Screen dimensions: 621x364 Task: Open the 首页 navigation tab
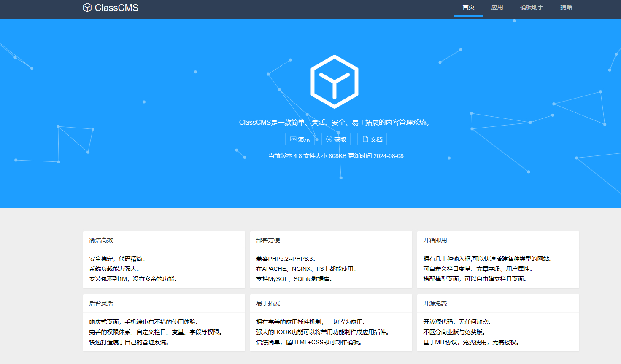click(468, 8)
